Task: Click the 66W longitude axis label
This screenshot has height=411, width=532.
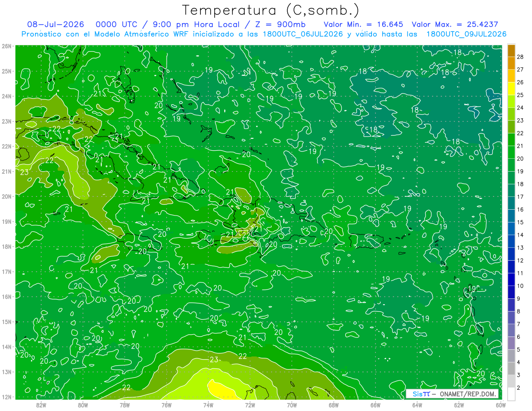Action: pyautogui.click(x=375, y=405)
